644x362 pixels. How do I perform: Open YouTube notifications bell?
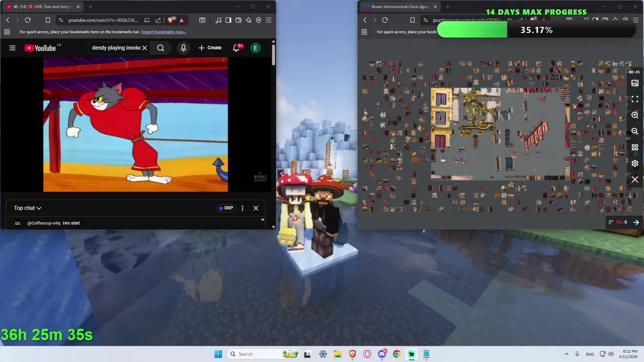[x=236, y=48]
